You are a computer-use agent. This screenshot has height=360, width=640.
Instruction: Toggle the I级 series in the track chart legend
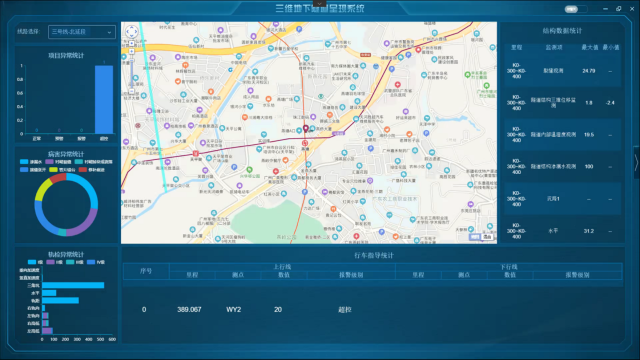pyautogui.click(x=36, y=262)
